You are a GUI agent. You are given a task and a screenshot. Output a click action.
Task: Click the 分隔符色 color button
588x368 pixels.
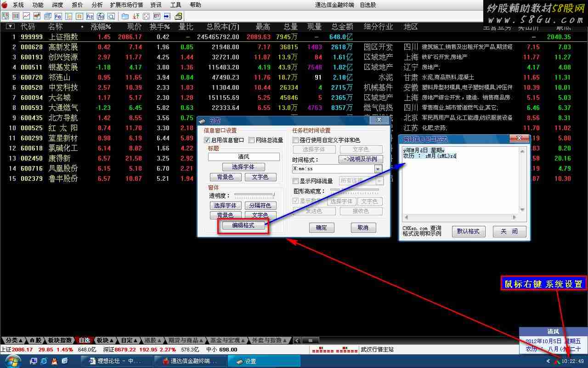(260, 206)
